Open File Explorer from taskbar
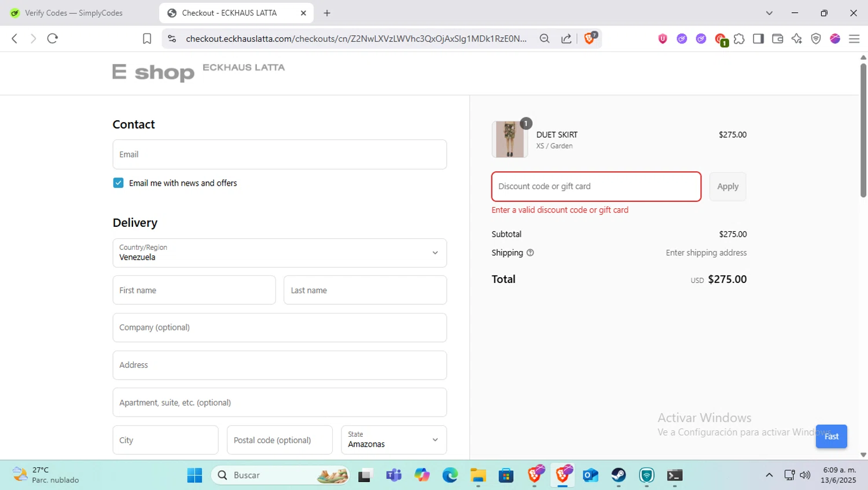Viewport: 868px width, 490px height. coord(478,475)
